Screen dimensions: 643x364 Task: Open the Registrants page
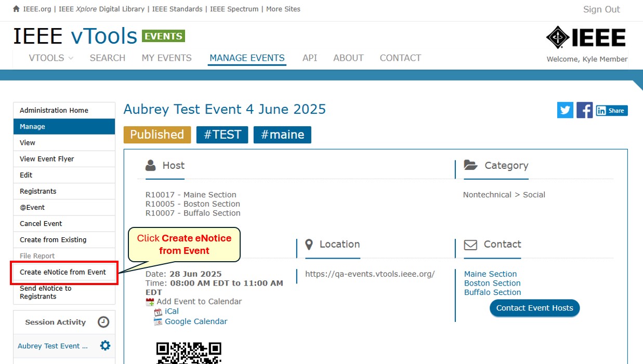click(64, 191)
